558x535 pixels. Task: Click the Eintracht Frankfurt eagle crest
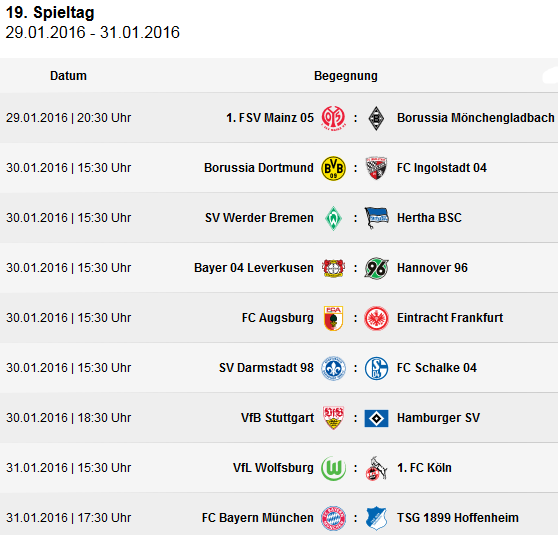(376, 318)
